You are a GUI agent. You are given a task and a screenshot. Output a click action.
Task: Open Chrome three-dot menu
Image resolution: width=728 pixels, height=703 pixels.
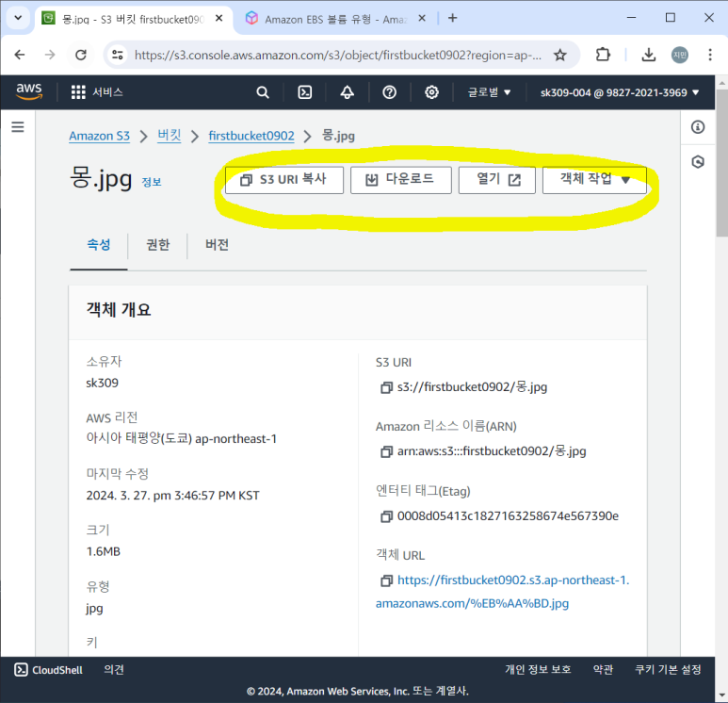coord(710,55)
